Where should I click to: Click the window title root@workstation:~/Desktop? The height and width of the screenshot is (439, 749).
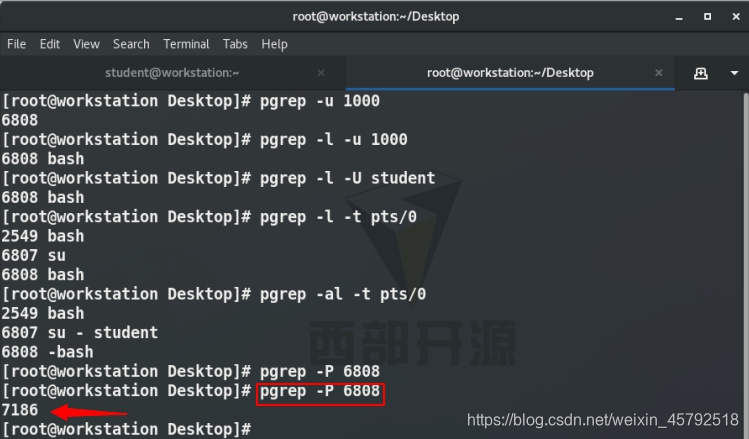coord(376,17)
